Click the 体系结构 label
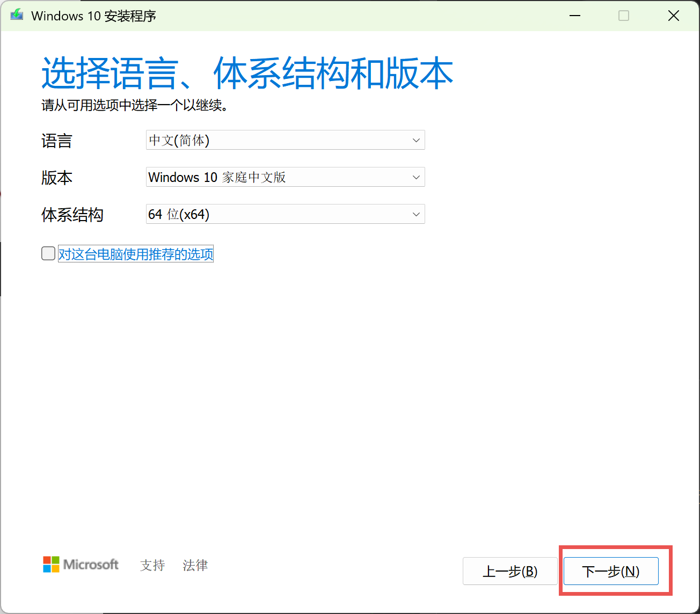The width and height of the screenshot is (700, 614). 72,215
